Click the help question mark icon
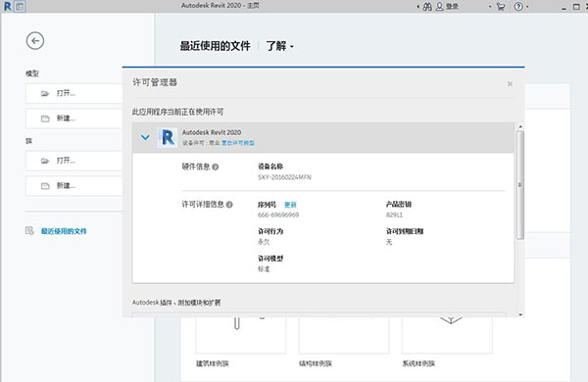Viewport: 588px width, 382px height. [518, 7]
